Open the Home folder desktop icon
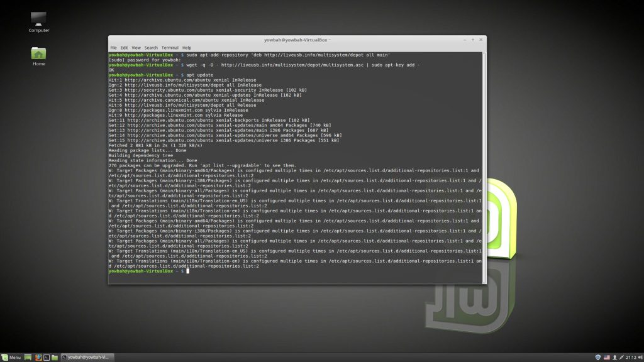Image resolution: width=644 pixels, height=362 pixels. [x=39, y=55]
